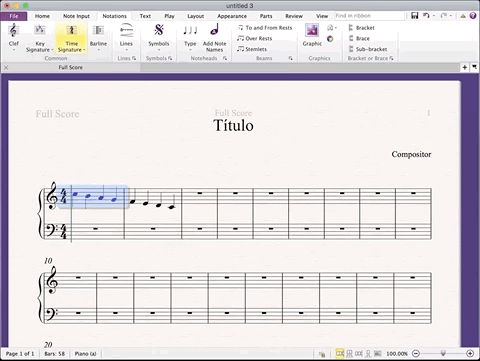The width and height of the screenshot is (480, 361).
Task: Open the Lines gallery
Action: pos(126,37)
